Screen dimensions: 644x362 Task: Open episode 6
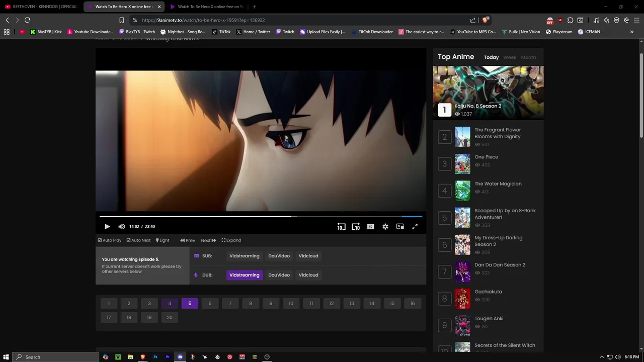pyautogui.click(x=210, y=303)
